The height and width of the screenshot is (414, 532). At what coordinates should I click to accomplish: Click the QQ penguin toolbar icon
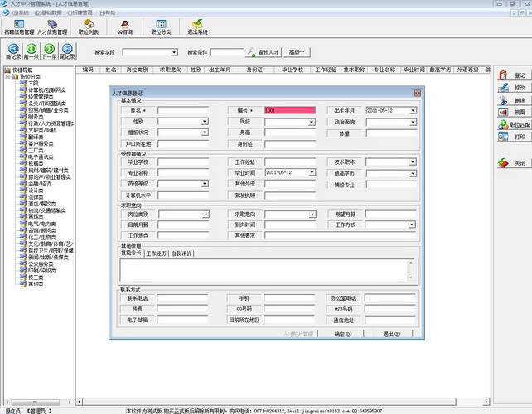click(x=125, y=27)
